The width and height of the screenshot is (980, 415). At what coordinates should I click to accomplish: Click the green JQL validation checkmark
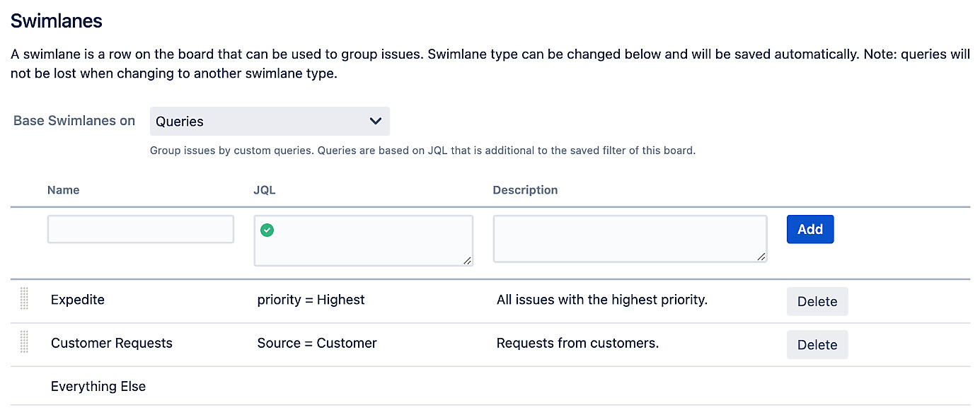[x=267, y=228]
